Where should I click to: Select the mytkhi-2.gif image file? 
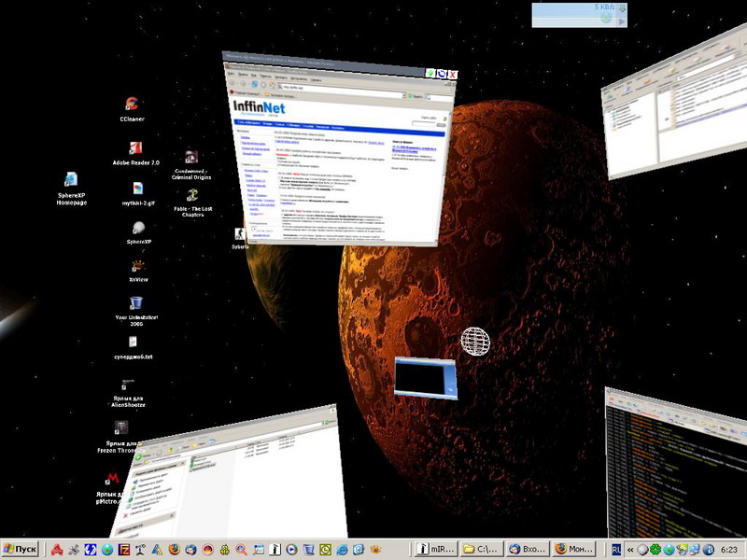(x=137, y=189)
